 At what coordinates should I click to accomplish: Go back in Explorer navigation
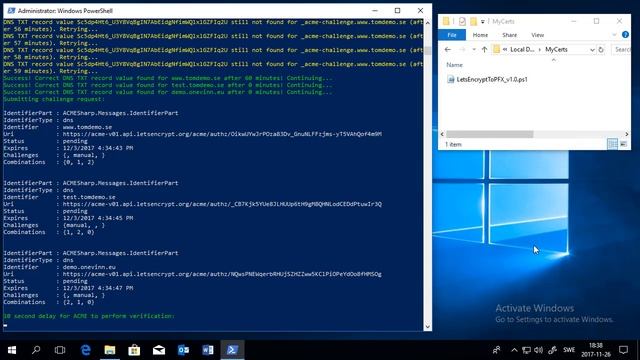coord(448,49)
